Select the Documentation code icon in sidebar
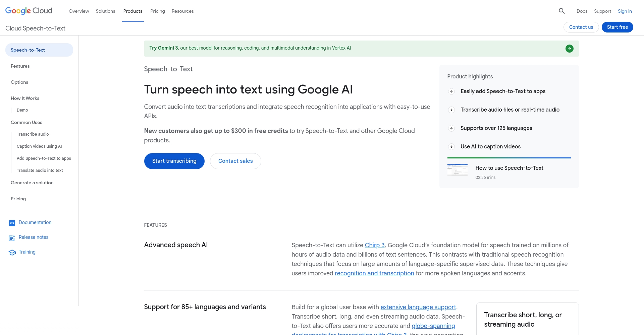The width and height of the screenshot is (644, 335). [12, 223]
